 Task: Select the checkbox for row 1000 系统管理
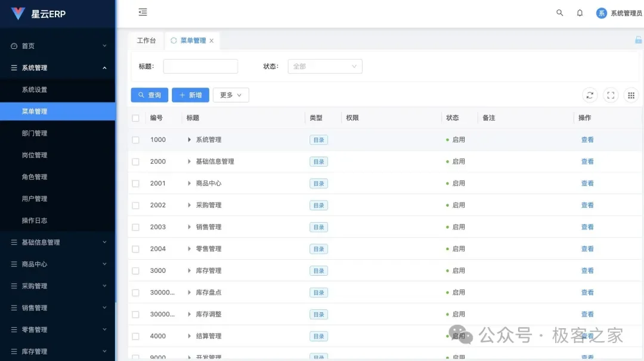(x=135, y=139)
